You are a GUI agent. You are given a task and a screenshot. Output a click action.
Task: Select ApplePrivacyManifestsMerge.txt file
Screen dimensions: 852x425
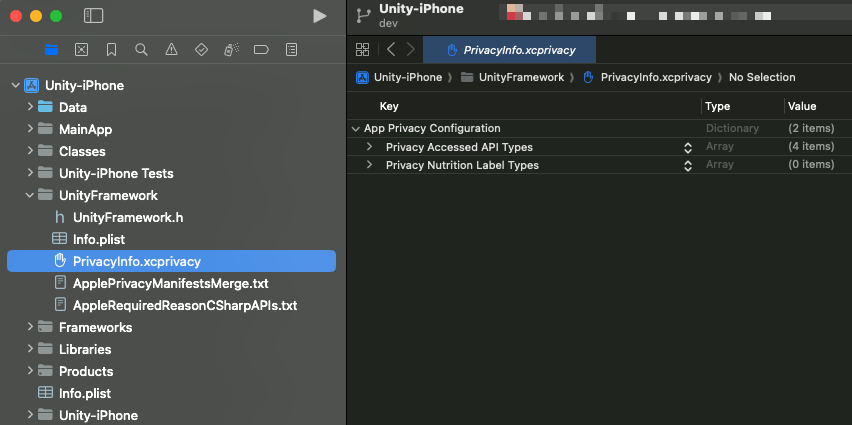[x=171, y=283]
